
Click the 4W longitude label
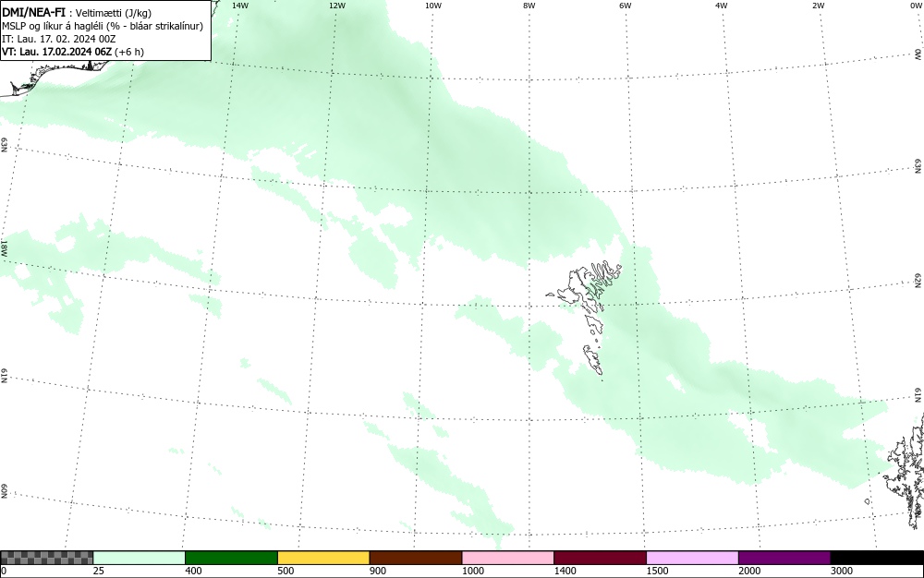click(x=722, y=6)
